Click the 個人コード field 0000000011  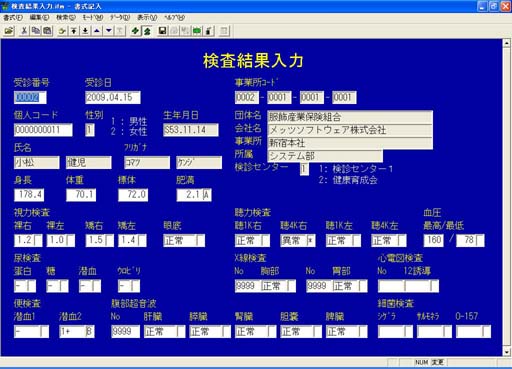click(x=43, y=130)
